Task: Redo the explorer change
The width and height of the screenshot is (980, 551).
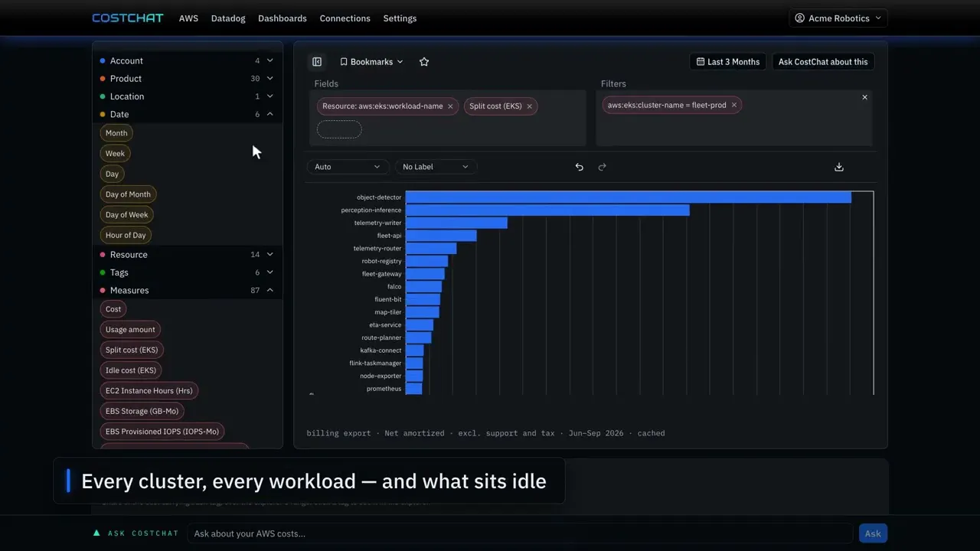Action: tap(603, 167)
